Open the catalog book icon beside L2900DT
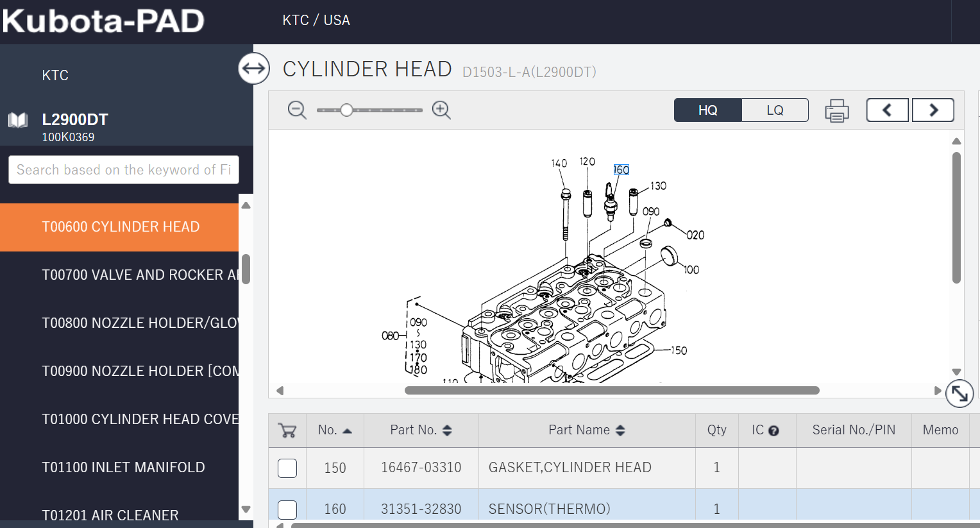Screen dimensions: 980x528 point(18,120)
